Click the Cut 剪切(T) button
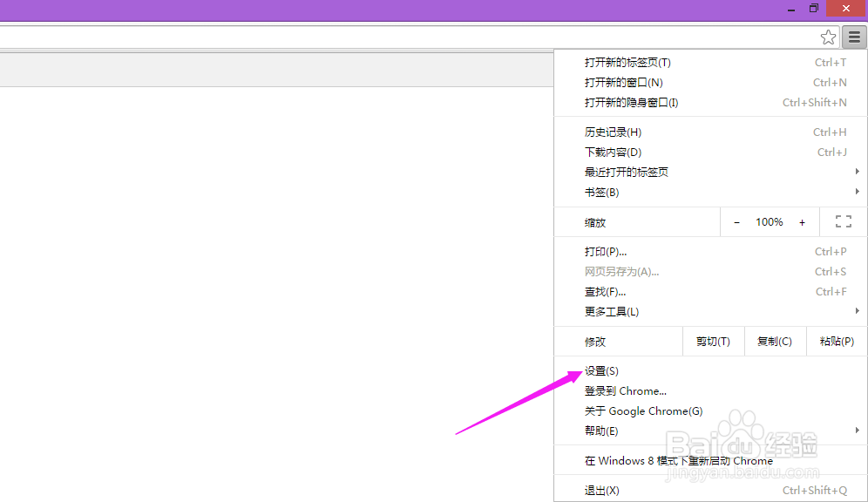This screenshot has height=502, width=868. [713, 342]
